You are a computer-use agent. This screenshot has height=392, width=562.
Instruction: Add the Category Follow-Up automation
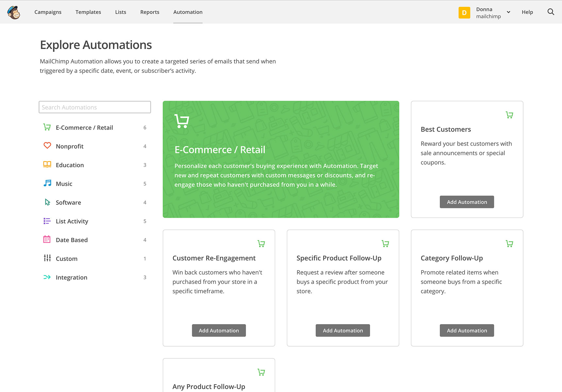click(467, 331)
